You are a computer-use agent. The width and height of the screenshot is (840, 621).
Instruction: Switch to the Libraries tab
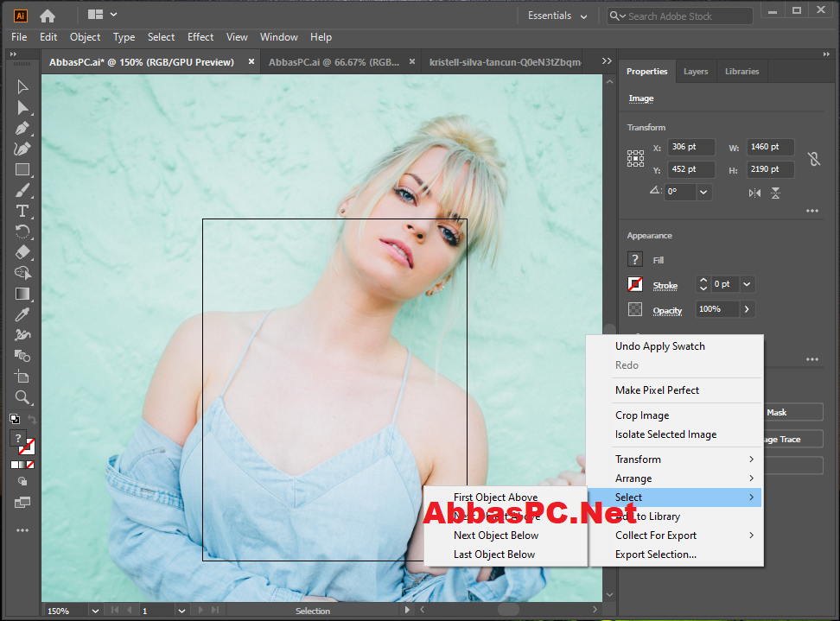point(742,71)
